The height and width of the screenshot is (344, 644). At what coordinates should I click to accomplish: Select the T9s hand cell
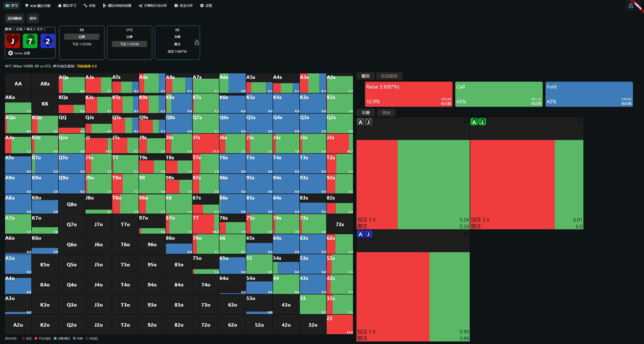tap(152, 164)
